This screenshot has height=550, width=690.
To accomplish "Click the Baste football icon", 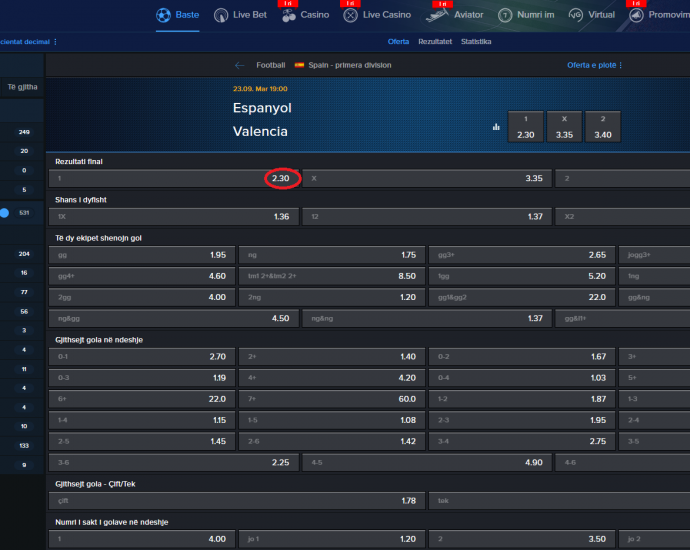I will (x=164, y=15).
